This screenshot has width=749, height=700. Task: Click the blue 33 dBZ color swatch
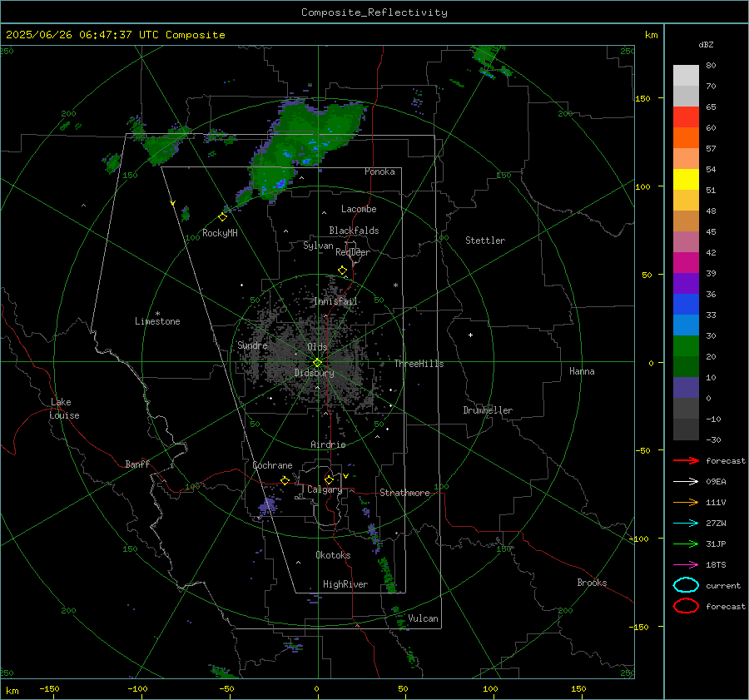coord(686,304)
